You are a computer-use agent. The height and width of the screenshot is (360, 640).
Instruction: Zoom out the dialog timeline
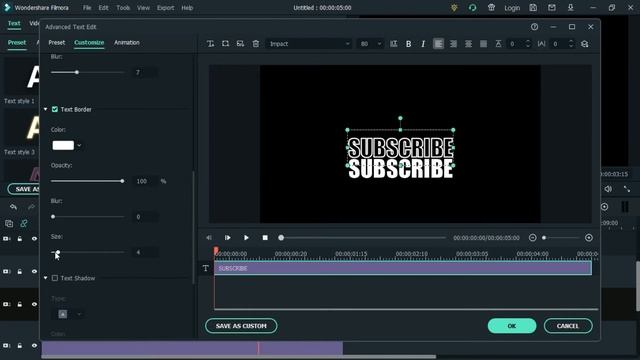click(x=533, y=238)
